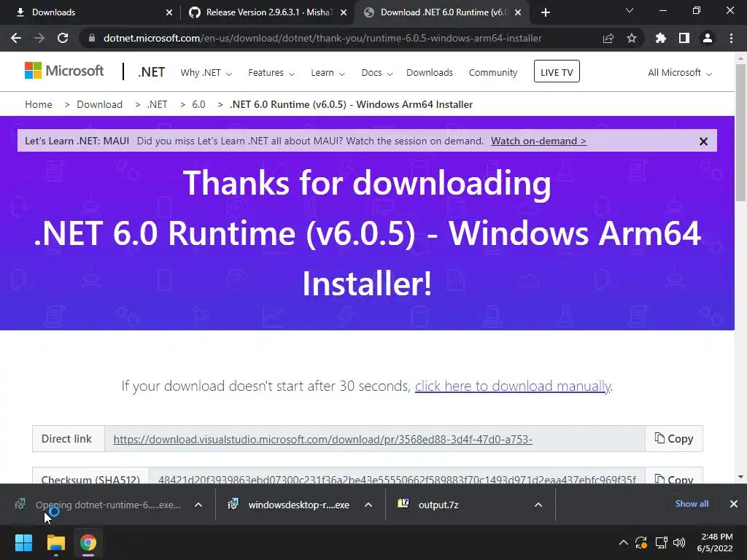747x560 pixels.
Task: Click the Watch on-demand link
Action: [x=538, y=141]
